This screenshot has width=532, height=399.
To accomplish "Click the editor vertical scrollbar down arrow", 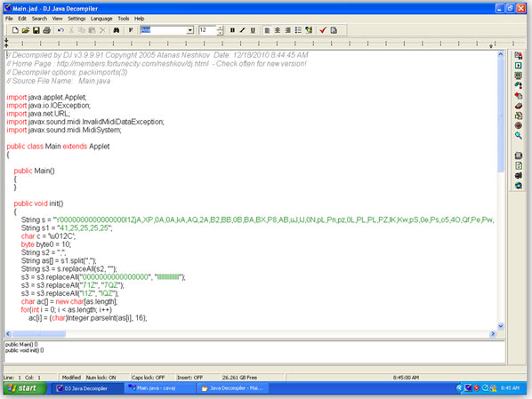I will coord(501,326).
